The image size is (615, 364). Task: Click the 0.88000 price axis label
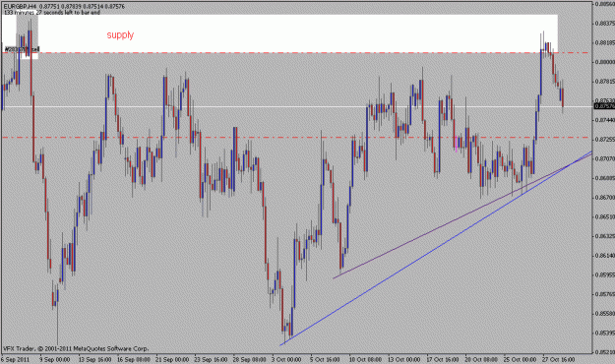(605, 62)
